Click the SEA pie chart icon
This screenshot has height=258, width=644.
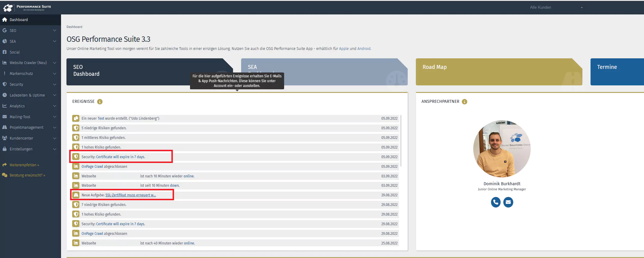pyautogui.click(x=5, y=41)
